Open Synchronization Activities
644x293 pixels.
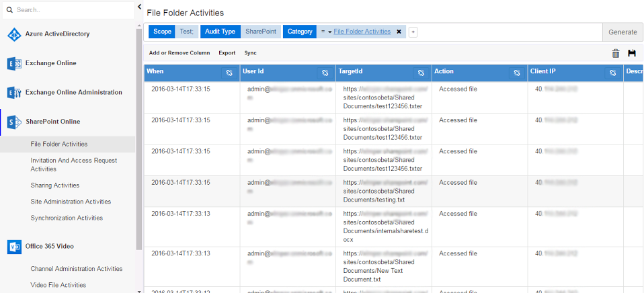pos(67,218)
